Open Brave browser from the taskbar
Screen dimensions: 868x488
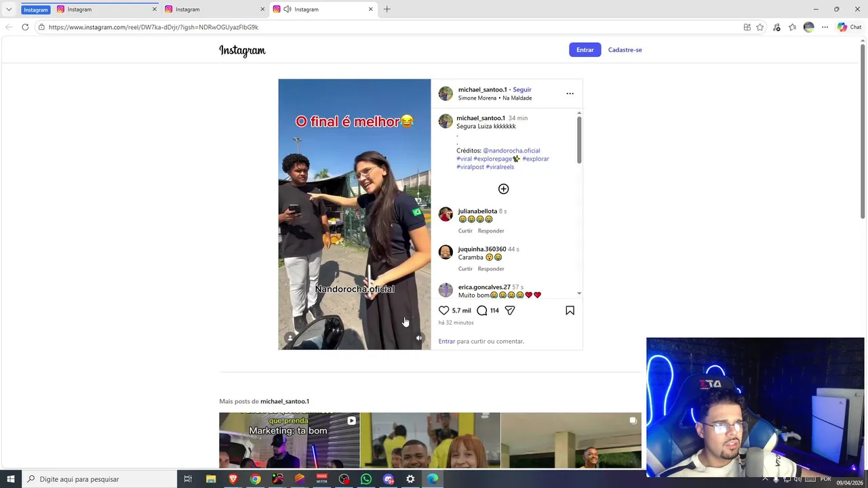coord(233,479)
